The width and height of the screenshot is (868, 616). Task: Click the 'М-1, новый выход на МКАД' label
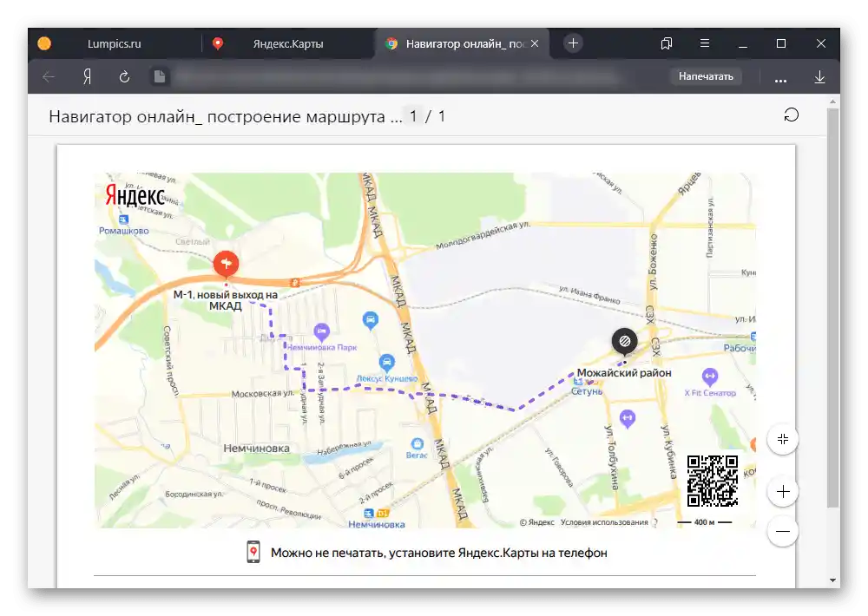tap(226, 300)
